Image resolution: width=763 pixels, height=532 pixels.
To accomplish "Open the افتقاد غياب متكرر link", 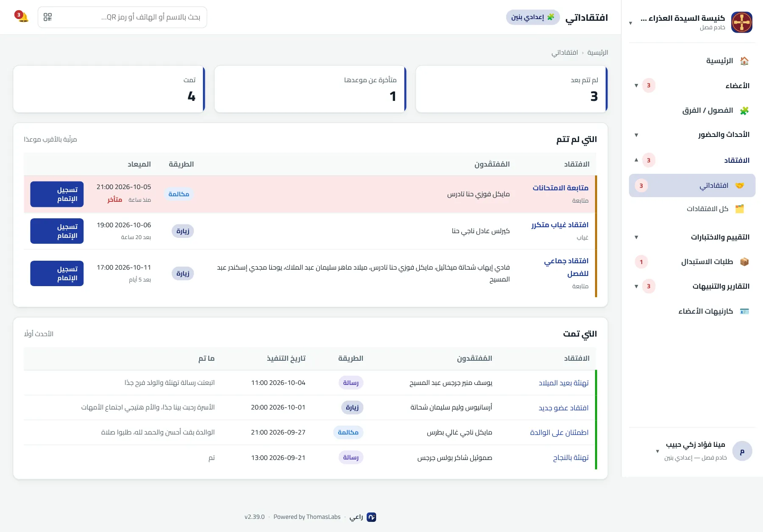I will (x=560, y=225).
